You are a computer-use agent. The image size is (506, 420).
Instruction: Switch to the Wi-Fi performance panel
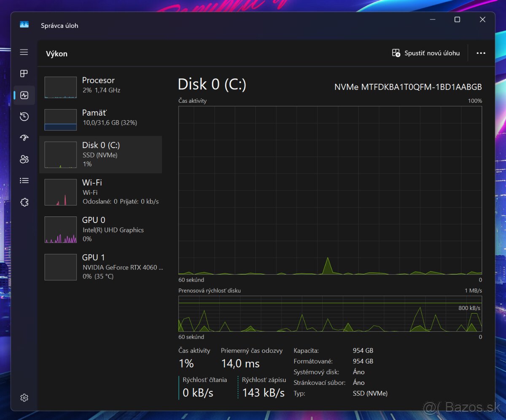[x=101, y=192]
